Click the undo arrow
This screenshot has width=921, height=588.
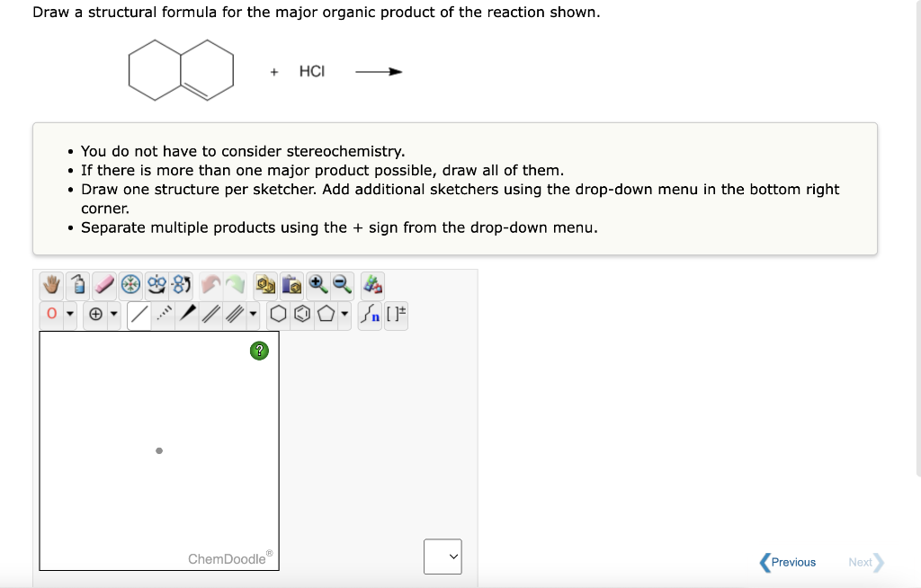click(x=210, y=285)
